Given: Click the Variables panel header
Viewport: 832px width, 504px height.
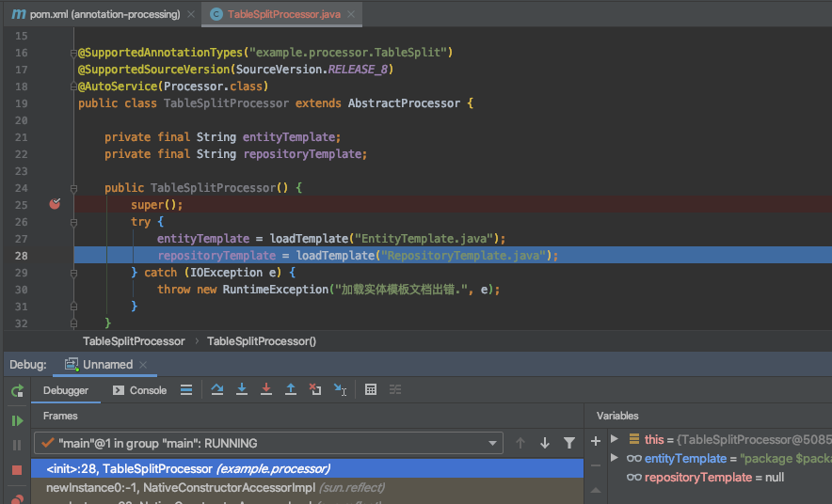Looking at the screenshot, I should pyautogui.click(x=617, y=416).
